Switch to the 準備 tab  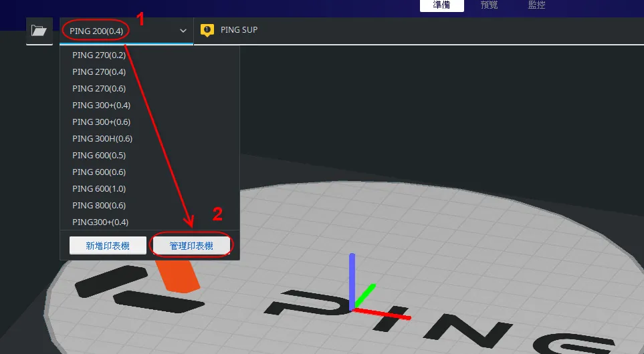pyautogui.click(x=441, y=5)
